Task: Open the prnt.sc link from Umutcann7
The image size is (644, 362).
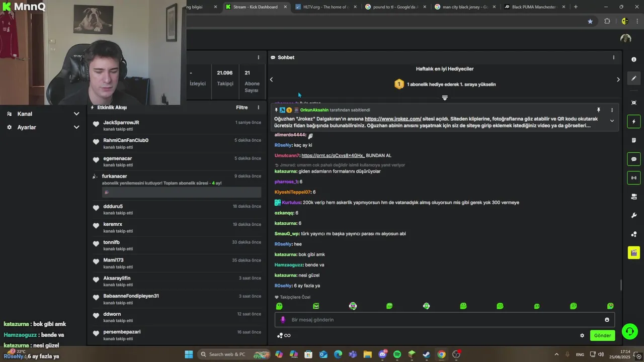Action: tap(333, 156)
